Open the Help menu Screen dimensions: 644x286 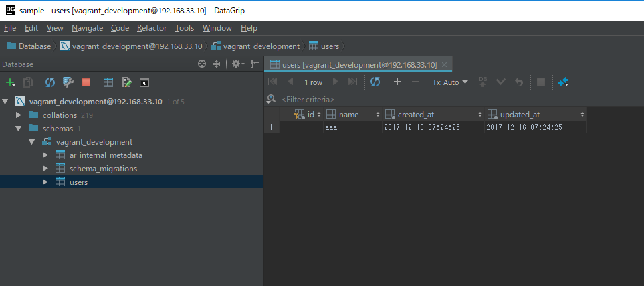(249, 28)
